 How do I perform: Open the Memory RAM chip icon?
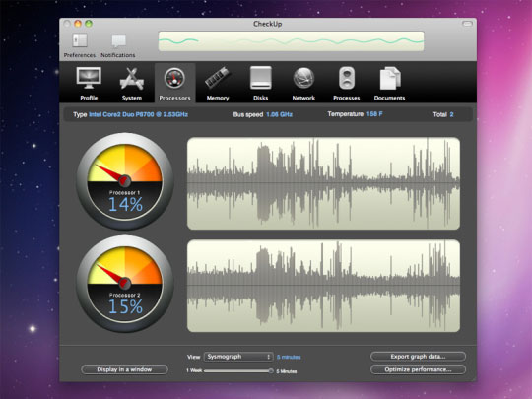click(218, 78)
